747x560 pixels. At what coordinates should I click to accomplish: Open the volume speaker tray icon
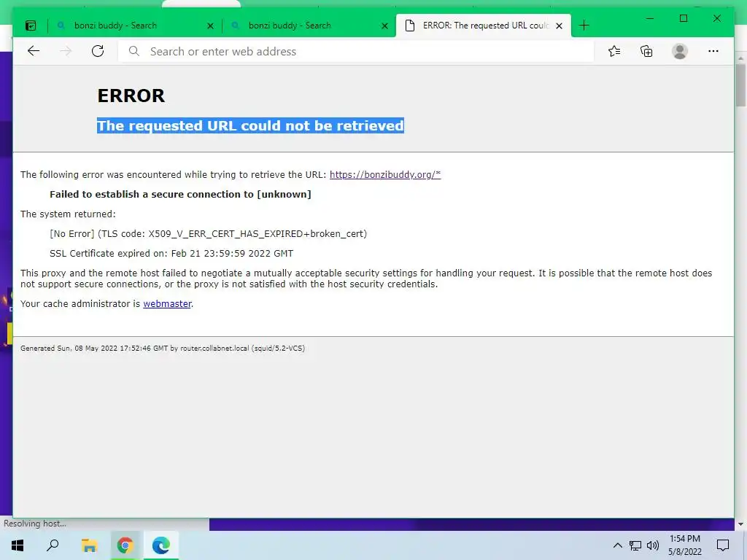click(x=653, y=545)
